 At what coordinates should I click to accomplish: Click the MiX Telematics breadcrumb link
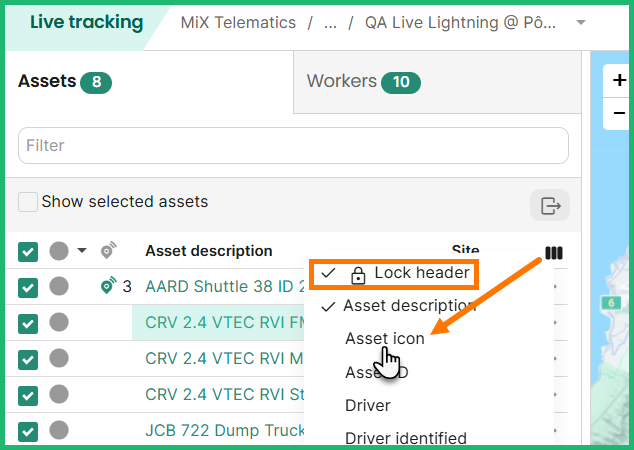pyautogui.click(x=238, y=23)
